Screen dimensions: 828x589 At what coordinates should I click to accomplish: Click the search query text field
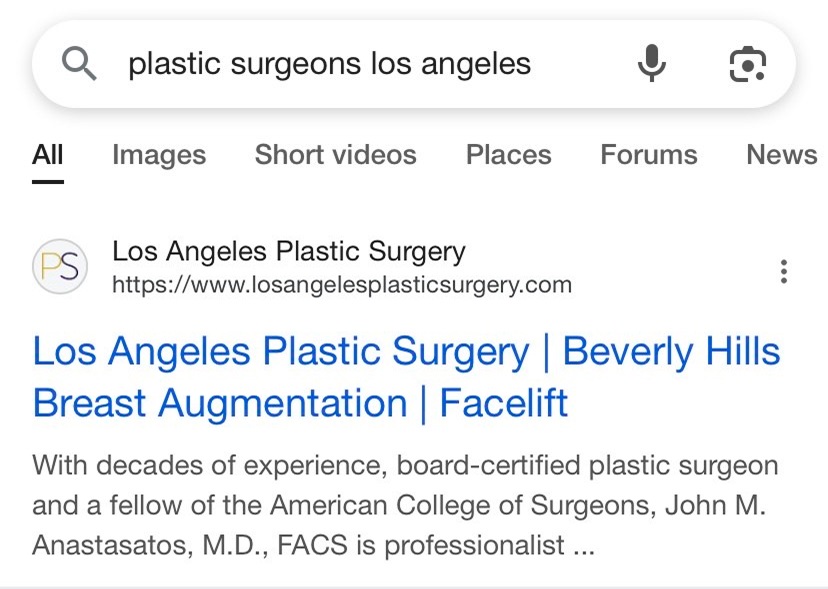click(x=330, y=62)
